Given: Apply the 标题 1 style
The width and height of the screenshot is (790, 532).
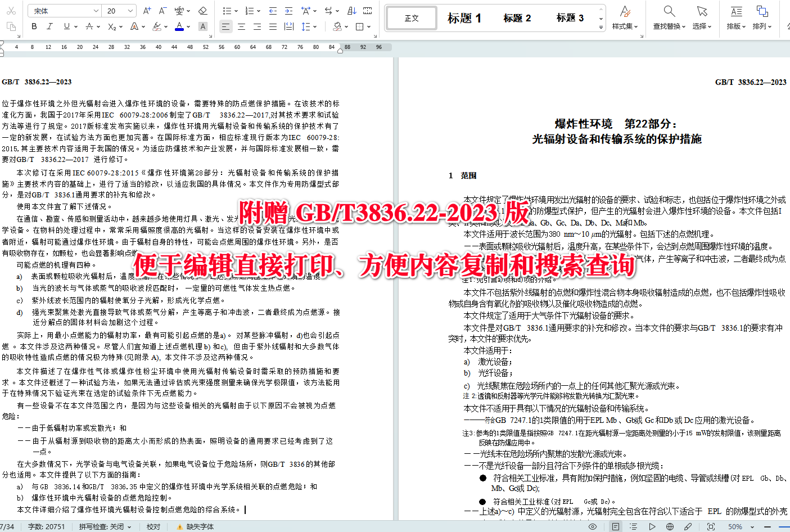Looking at the screenshot, I should (x=464, y=18).
